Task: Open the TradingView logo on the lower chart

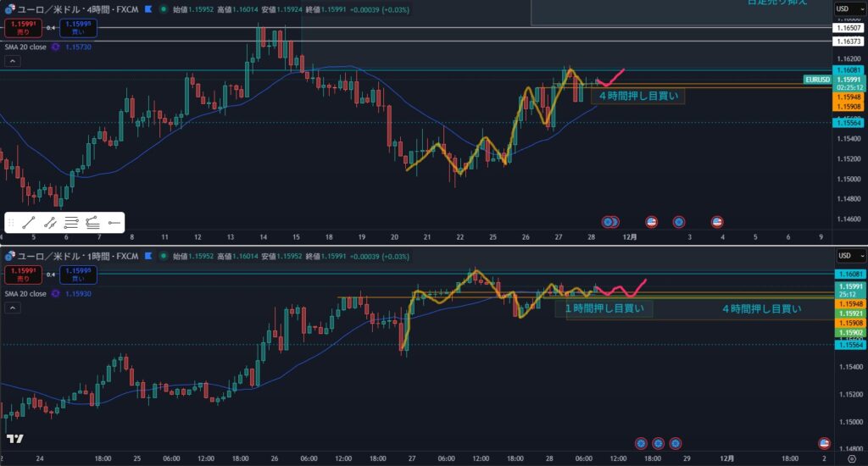Action: [14, 438]
